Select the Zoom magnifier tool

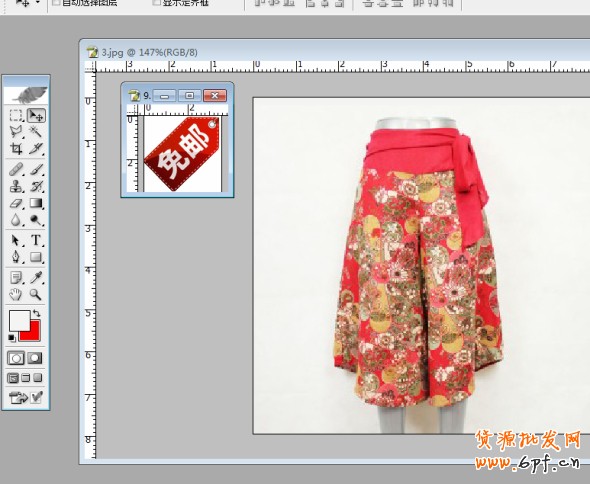(x=36, y=294)
